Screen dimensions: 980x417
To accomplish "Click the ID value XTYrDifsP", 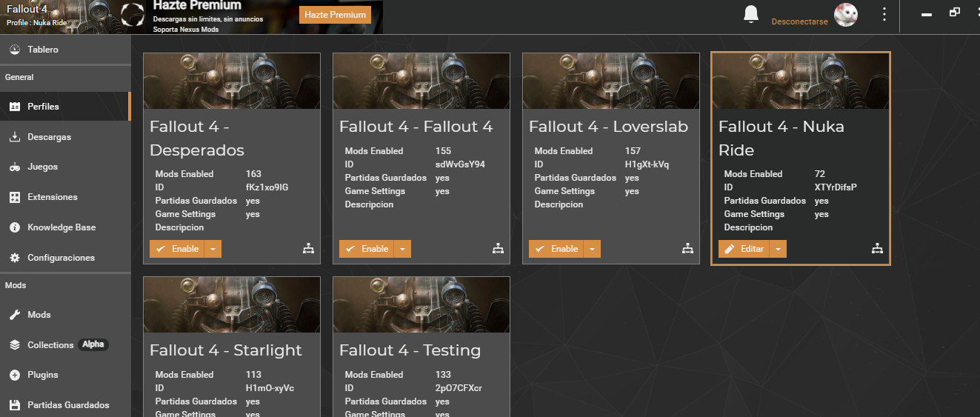I will coord(836,187).
